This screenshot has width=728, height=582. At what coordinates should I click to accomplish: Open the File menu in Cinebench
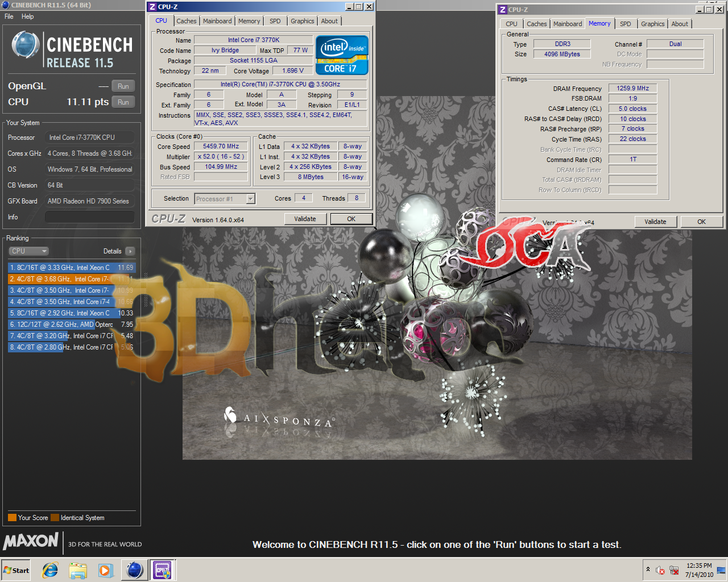(9, 16)
